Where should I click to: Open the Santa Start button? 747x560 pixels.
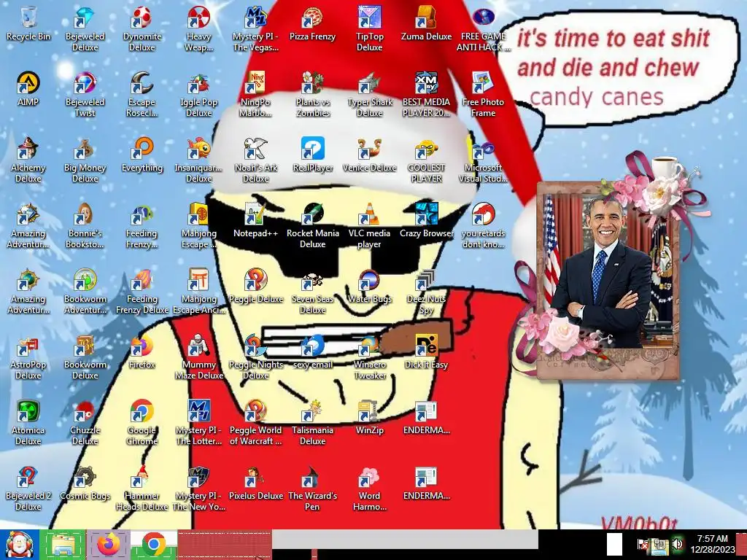(19, 544)
